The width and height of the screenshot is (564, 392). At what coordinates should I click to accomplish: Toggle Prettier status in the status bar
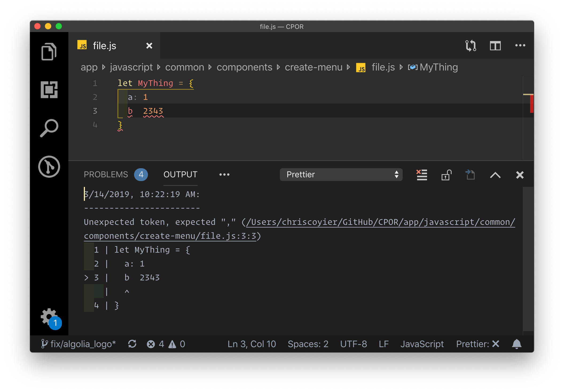pyautogui.click(x=477, y=344)
